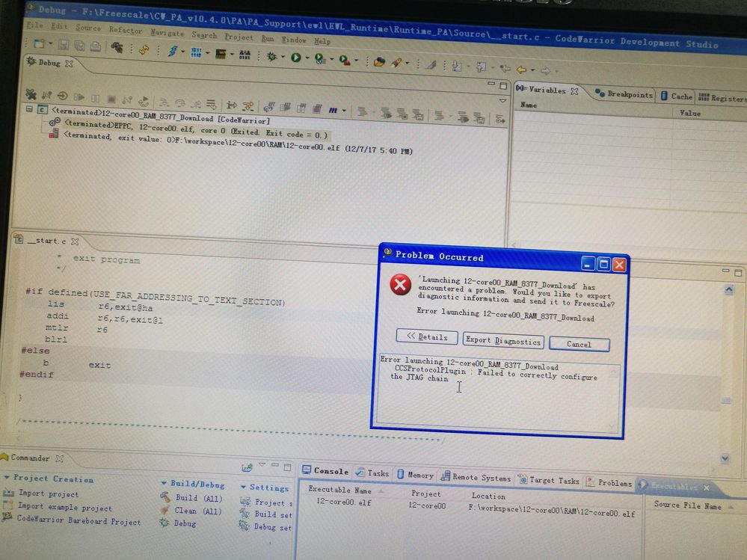Click the hammer build icon in main toolbar

tap(117, 48)
